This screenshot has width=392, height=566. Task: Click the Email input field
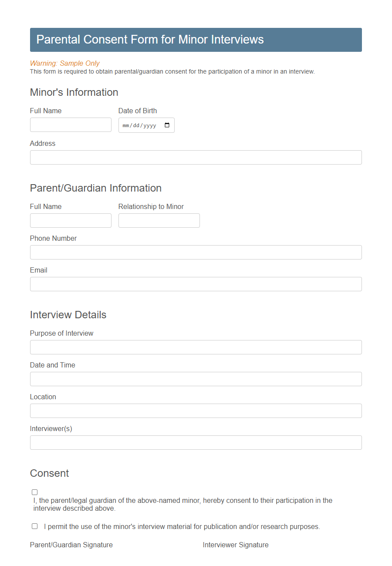click(x=196, y=284)
